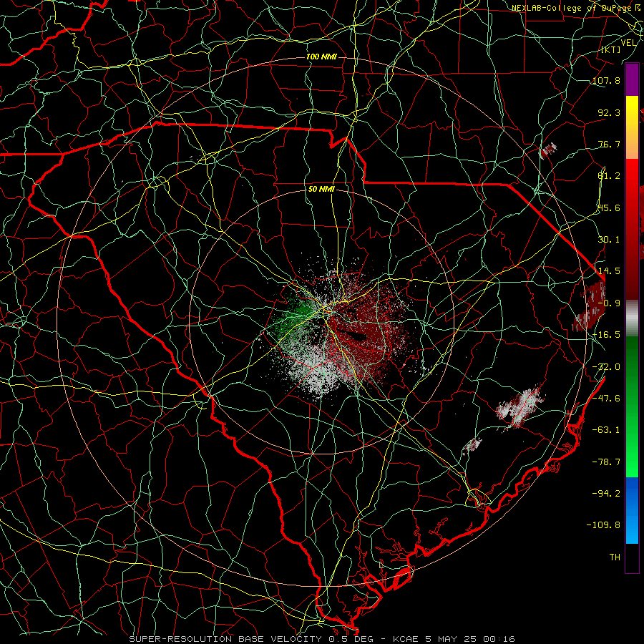The width and height of the screenshot is (644, 644).
Task: Click the gray near-zero velocity scale segment
Action: click(632, 318)
